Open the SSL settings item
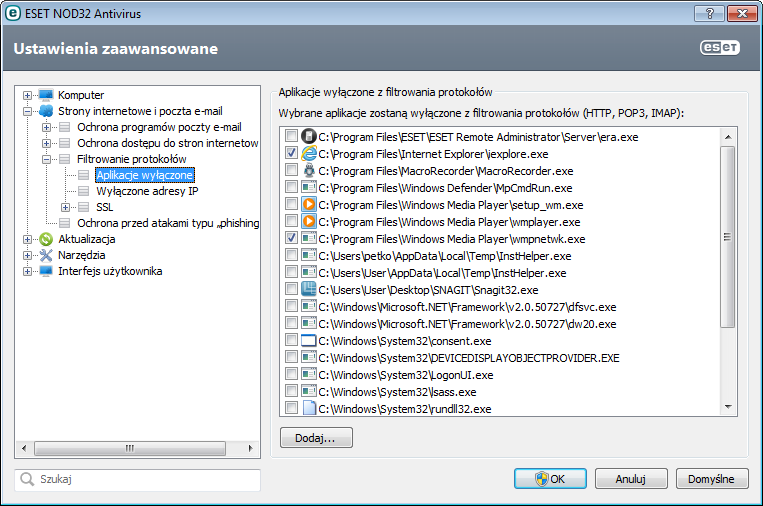The height and width of the screenshot is (506, 763). pos(105,207)
